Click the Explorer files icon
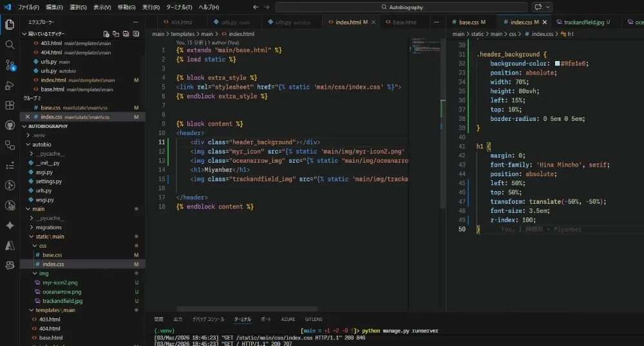Image resolution: width=644 pixels, height=346 pixels. pyautogui.click(x=10, y=24)
